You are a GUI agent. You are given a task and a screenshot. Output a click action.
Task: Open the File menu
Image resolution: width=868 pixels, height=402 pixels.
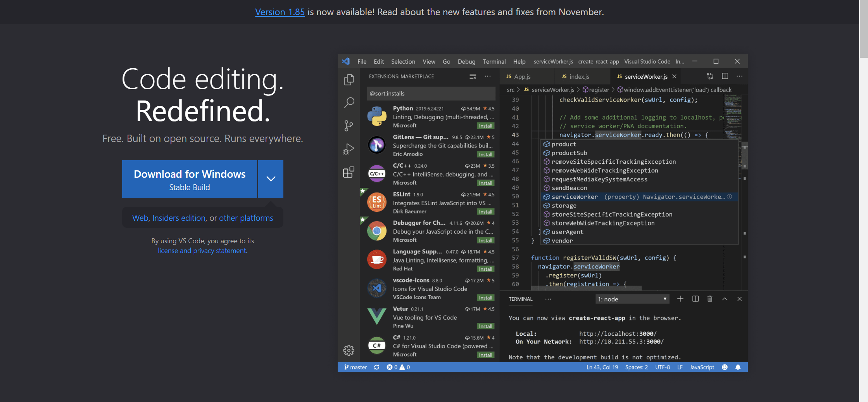[362, 61]
